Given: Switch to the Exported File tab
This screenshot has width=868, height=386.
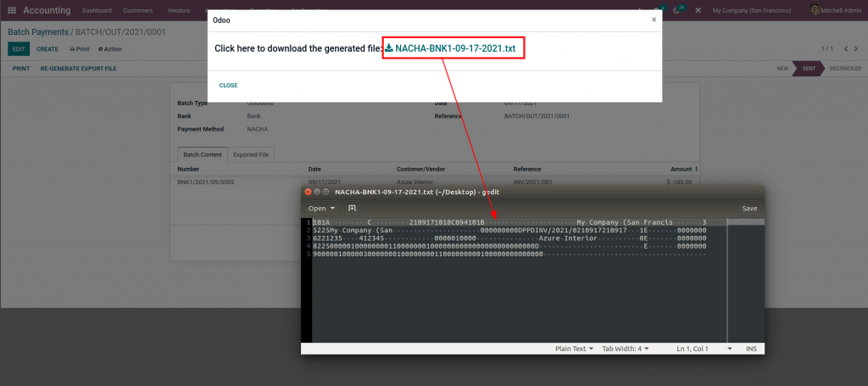Looking at the screenshot, I should click(x=251, y=155).
